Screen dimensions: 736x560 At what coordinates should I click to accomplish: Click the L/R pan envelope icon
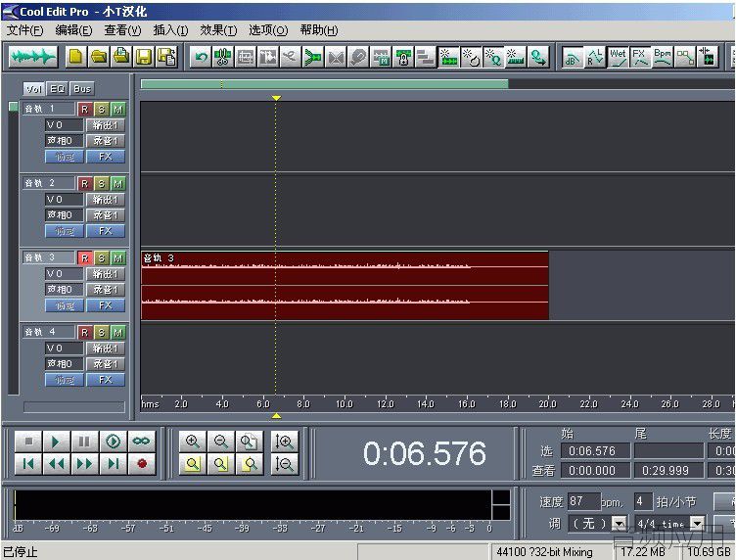(595, 57)
